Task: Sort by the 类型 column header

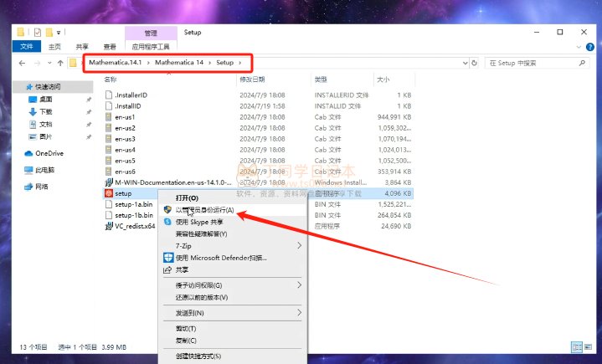Action: 321,79
